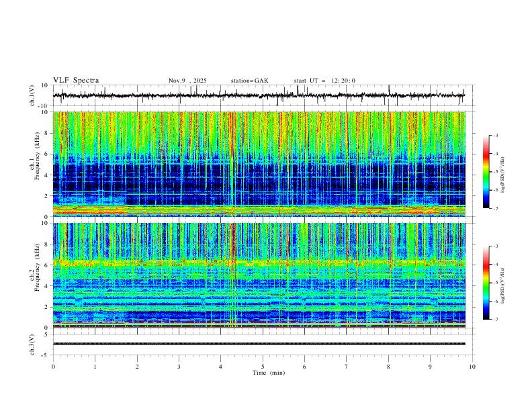This screenshot has height=411, width=532.
Task: Click the ch.3 black waveform band
Action: pos(259,344)
